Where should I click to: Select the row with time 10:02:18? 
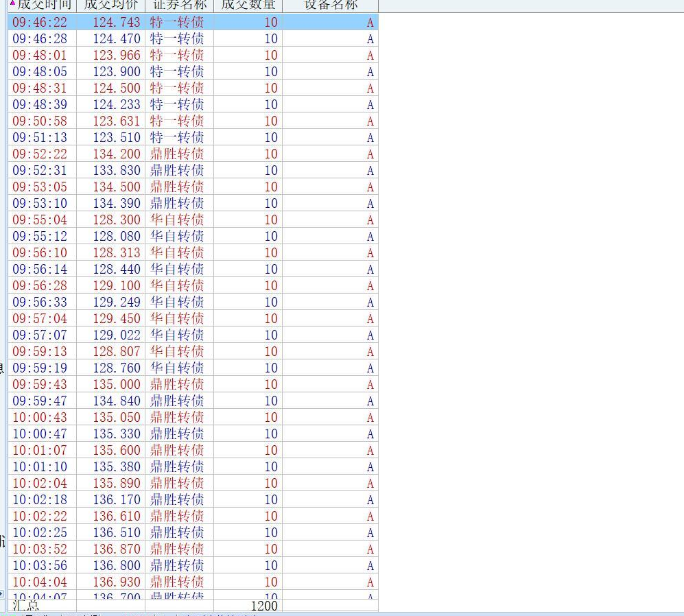click(x=193, y=500)
